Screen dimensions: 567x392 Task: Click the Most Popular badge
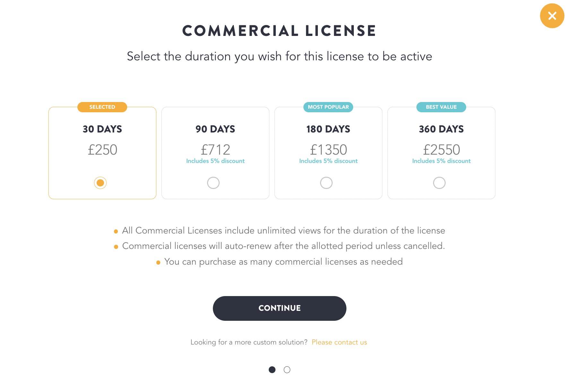[328, 107]
